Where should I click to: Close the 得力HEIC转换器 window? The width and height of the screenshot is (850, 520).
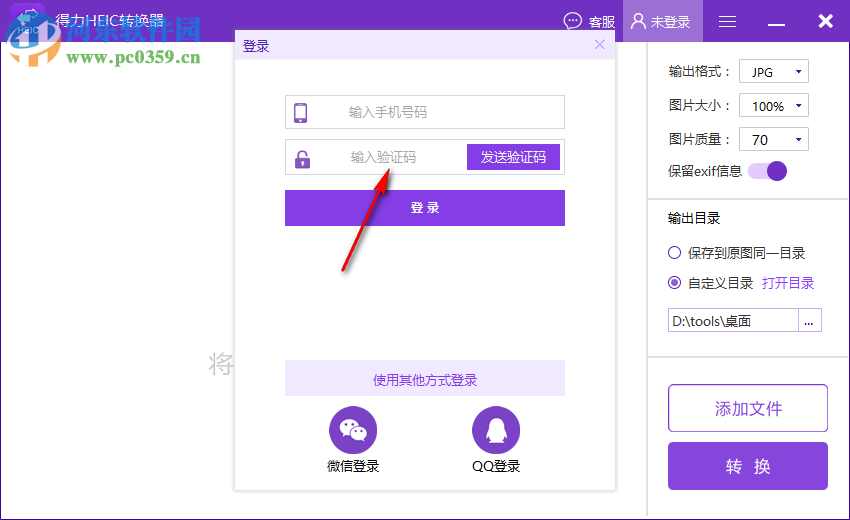826,21
